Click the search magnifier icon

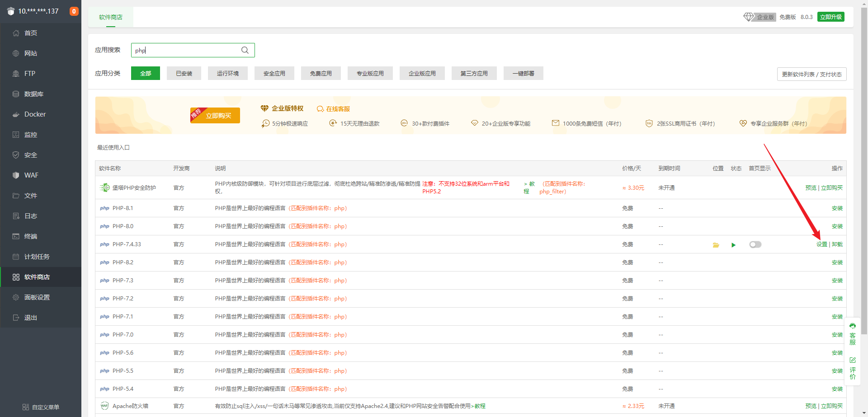coord(245,50)
